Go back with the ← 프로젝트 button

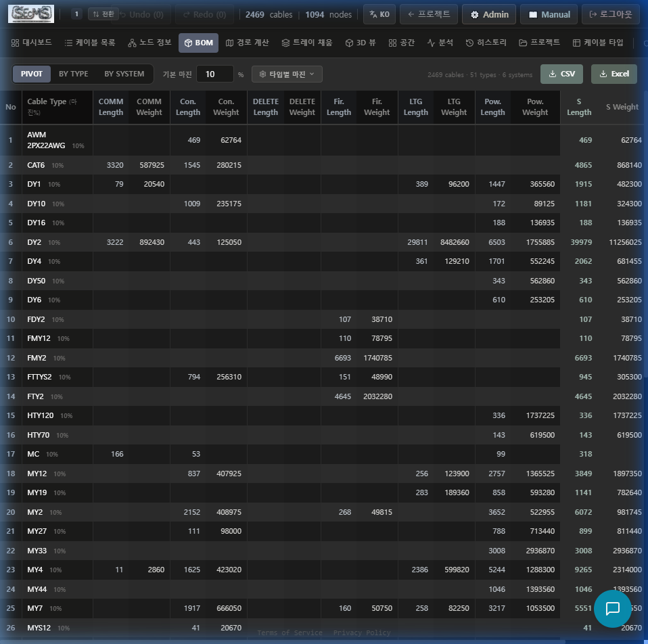point(429,14)
